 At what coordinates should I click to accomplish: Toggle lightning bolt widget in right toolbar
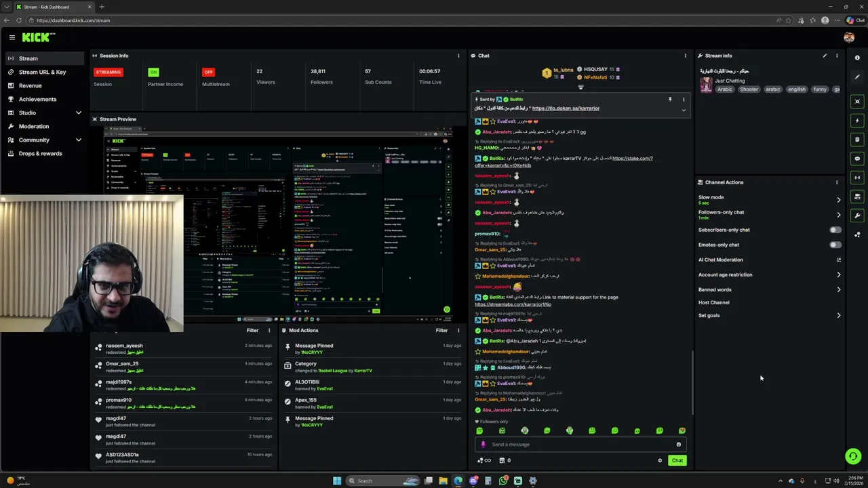(857, 121)
